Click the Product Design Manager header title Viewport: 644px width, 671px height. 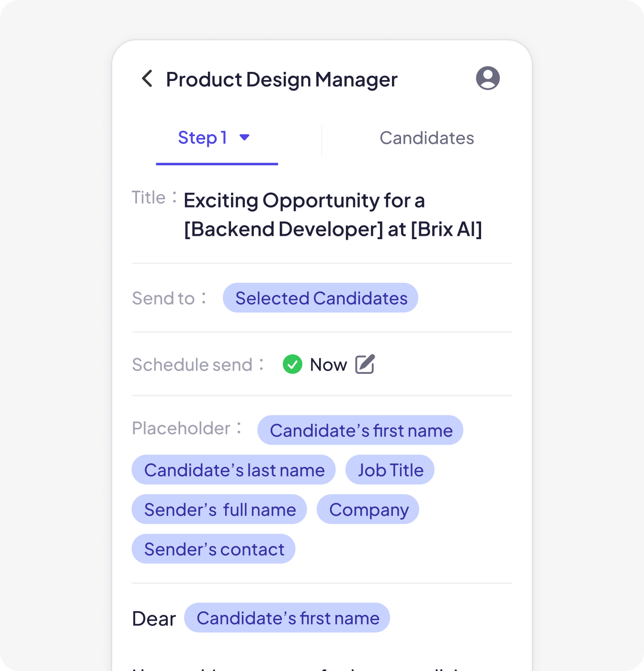[x=282, y=80]
